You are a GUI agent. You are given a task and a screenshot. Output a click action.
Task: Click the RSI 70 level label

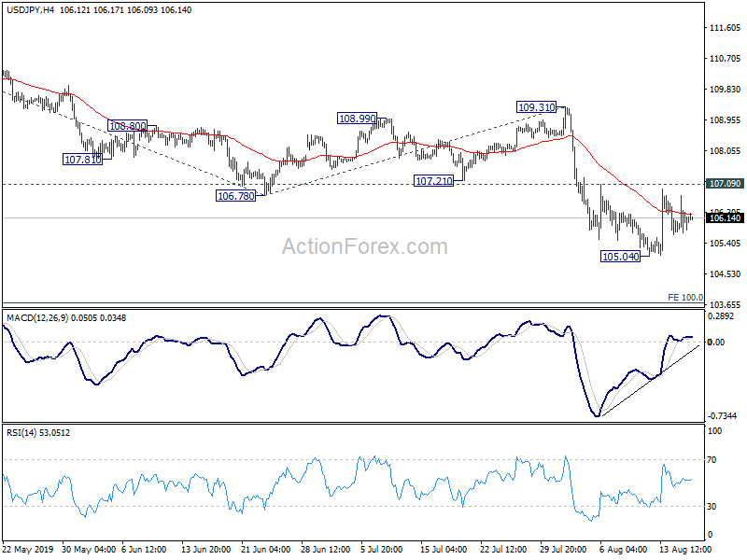(712, 460)
